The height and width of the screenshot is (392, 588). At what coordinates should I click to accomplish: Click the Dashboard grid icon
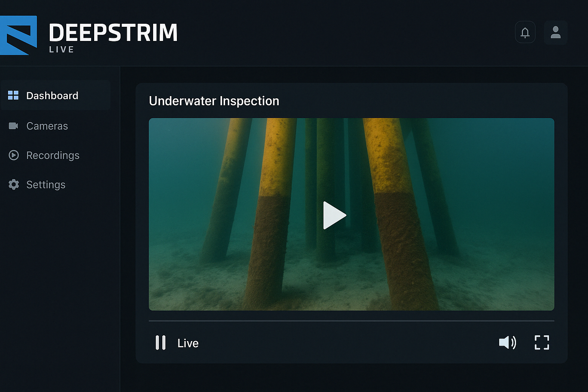coord(13,95)
